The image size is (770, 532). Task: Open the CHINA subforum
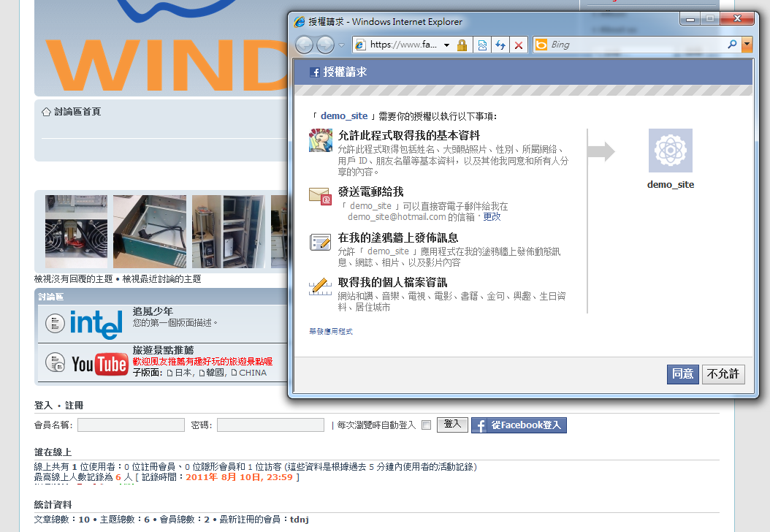[x=253, y=373]
